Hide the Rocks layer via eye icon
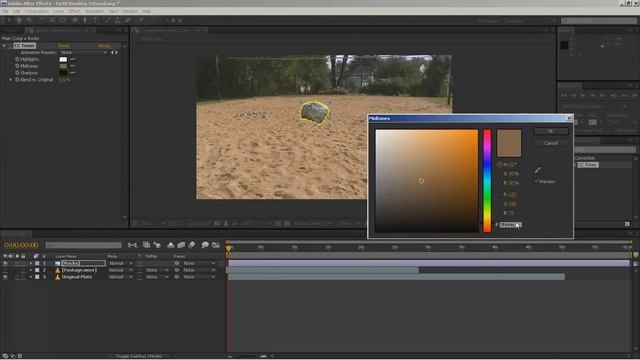This screenshot has height=360, width=640. pos(5,263)
